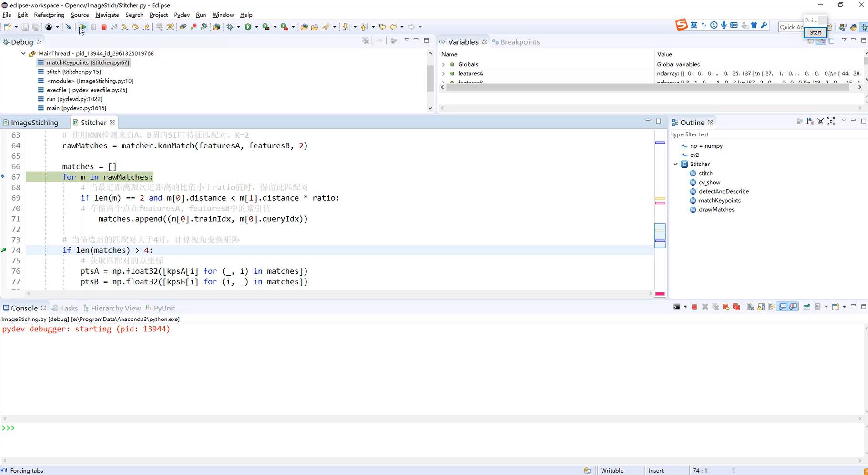Click the Sogou soft keyboard icon
The height and width of the screenshot is (475, 868).
pyautogui.click(x=734, y=25)
